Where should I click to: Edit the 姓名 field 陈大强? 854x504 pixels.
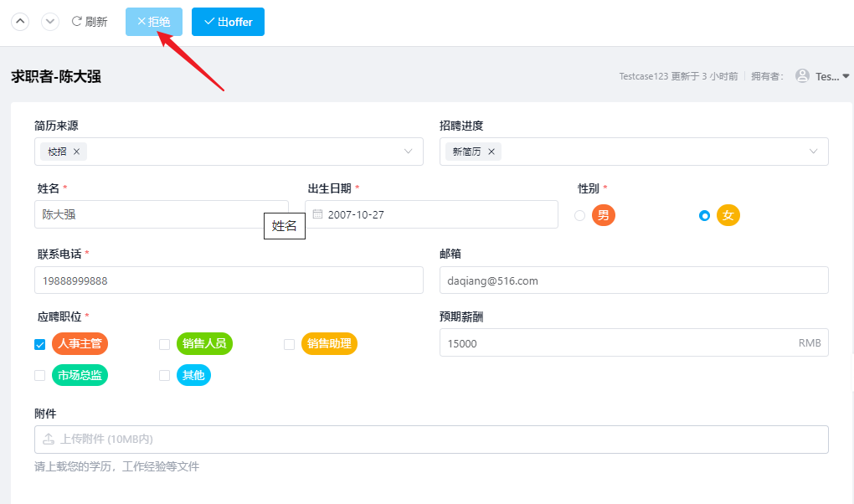pos(162,214)
